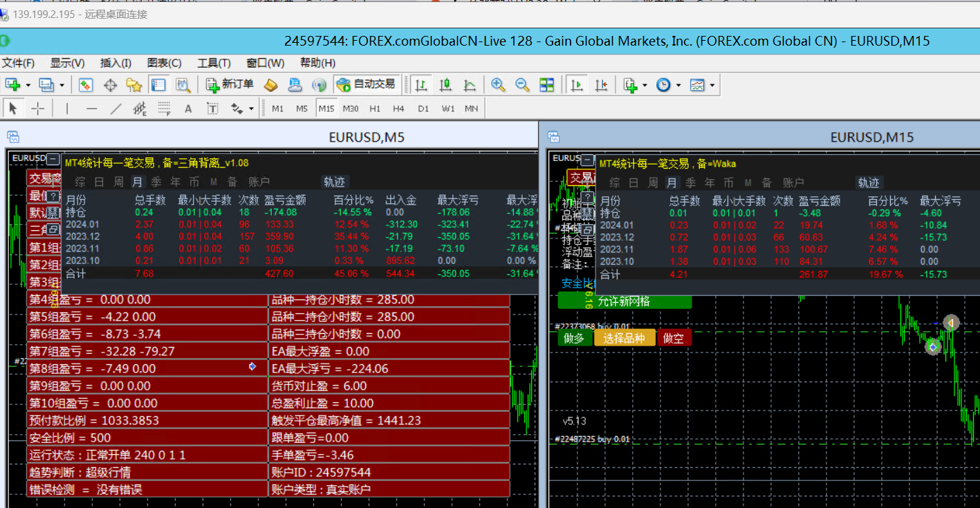
Task: Open the chart Profiles icon
Action: point(46,85)
